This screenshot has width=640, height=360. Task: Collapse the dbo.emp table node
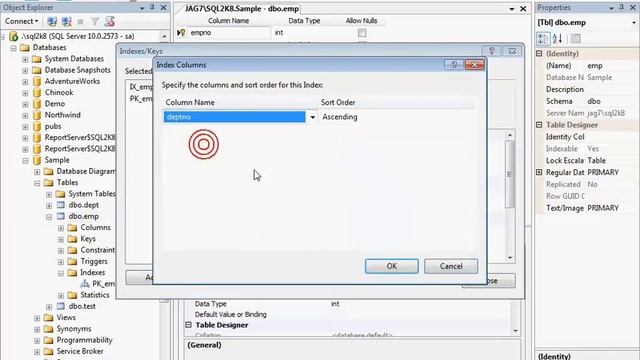(x=49, y=217)
